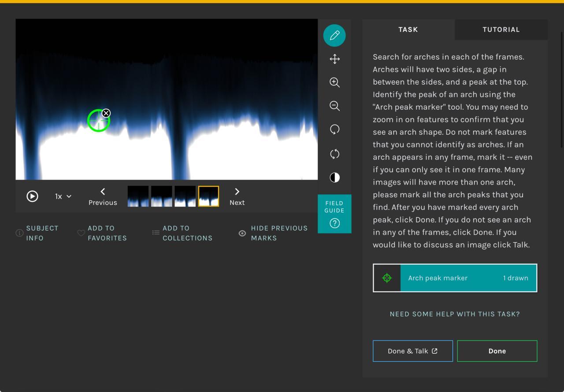Activate the pan move tool
Image resolution: width=564 pixels, height=392 pixels.
[x=334, y=59]
